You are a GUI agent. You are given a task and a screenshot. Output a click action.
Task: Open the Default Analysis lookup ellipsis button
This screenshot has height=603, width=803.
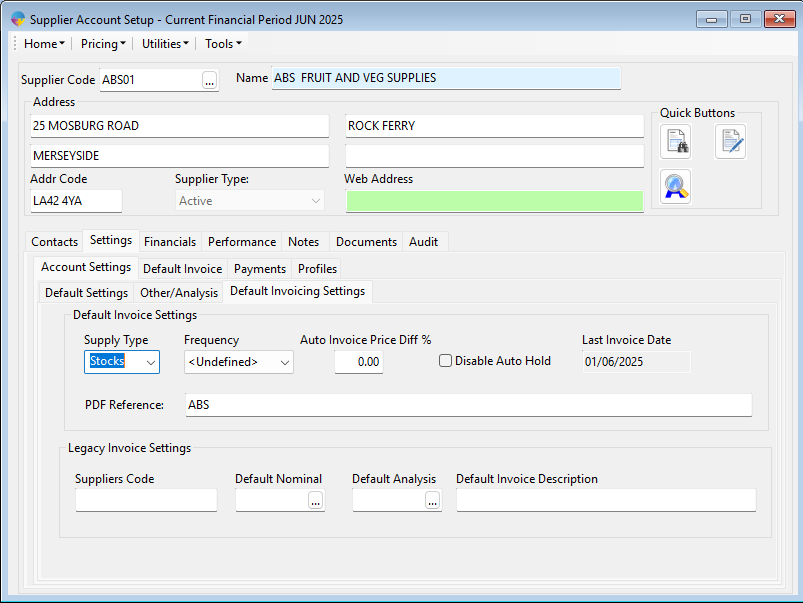click(x=433, y=501)
